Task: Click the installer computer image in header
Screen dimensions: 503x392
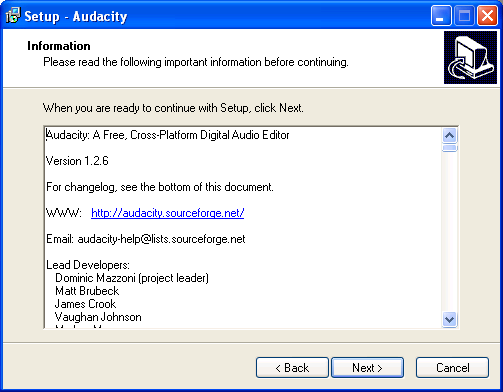Action: pyautogui.click(x=470, y=58)
